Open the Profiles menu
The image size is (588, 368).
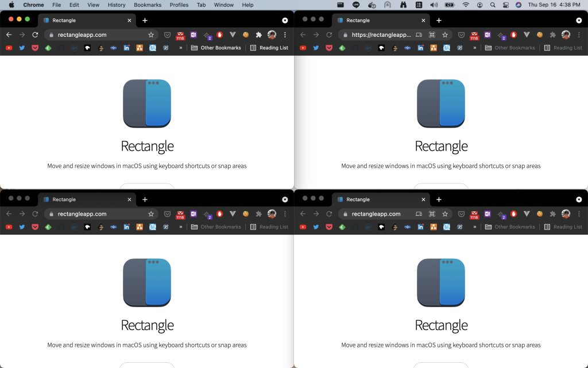(179, 5)
